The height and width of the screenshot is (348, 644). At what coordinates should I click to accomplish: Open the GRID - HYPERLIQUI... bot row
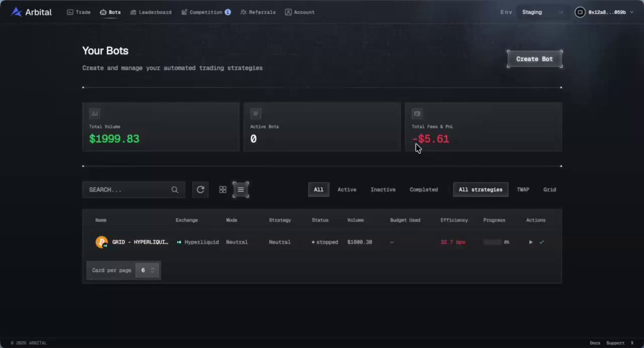tap(322, 242)
